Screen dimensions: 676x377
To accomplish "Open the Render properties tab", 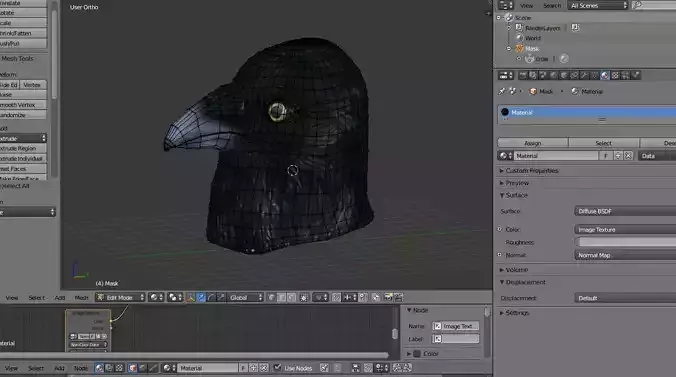I will pyautogui.click(x=523, y=75).
